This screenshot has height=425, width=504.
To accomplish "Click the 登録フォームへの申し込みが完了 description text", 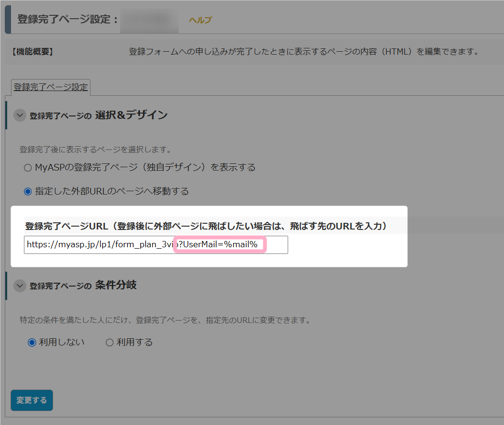I will 305,51.
